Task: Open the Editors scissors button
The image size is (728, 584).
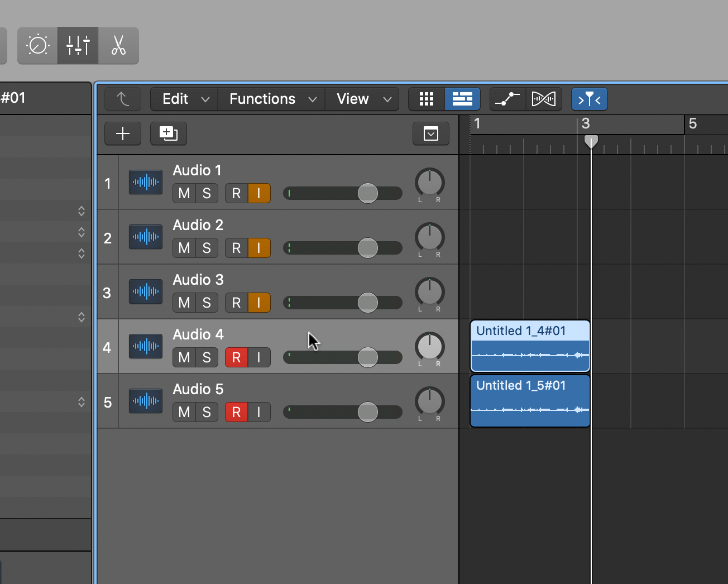Action: coord(118,45)
